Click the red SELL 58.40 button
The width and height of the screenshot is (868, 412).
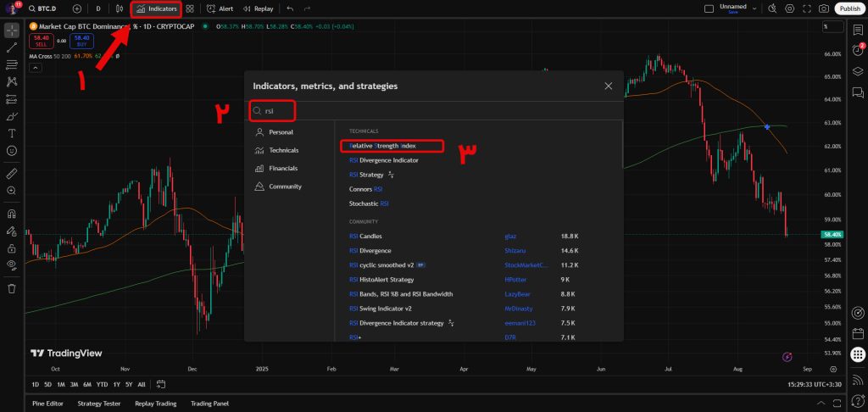[42, 41]
